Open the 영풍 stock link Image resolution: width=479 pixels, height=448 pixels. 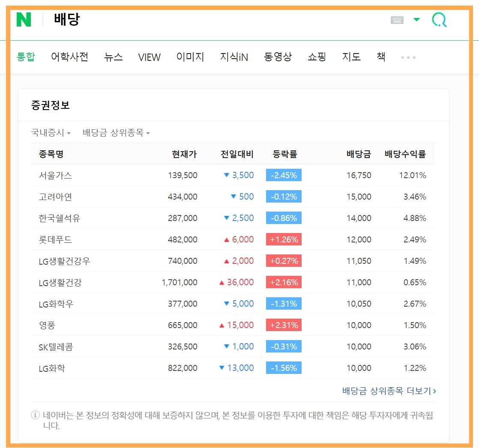coord(47,325)
